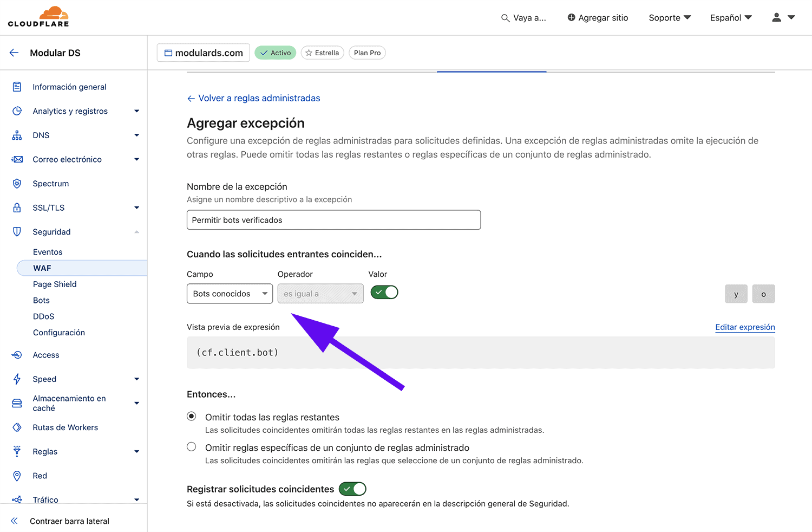The height and width of the screenshot is (532, 812).
Task: Click the Almacenamiento en caché storage icon
Action: tap(17, 403)
